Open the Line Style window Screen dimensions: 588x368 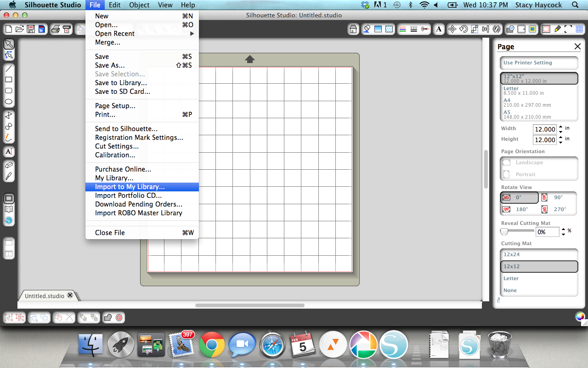[x=414, y=29]
